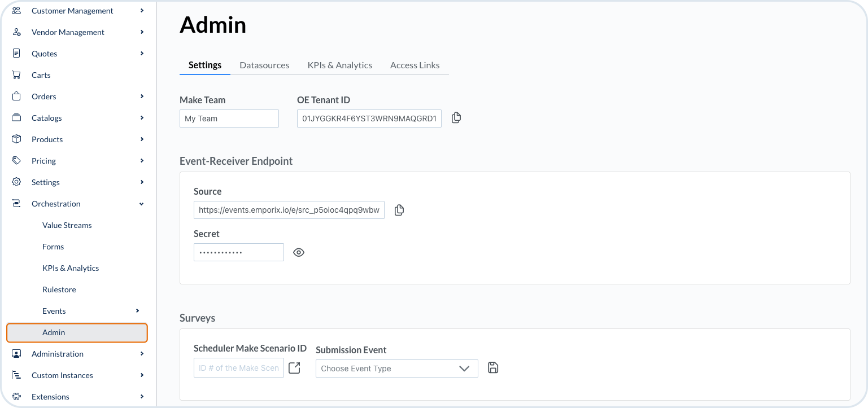Click the Carts cart icon in sidebar
Screen dimensions: 868x408
tap(16, 75)
